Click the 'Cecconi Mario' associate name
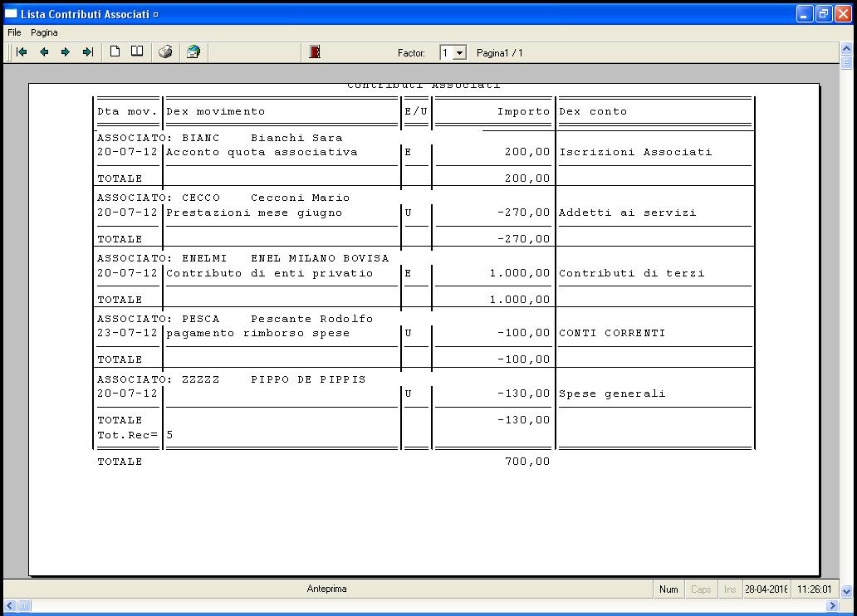857x616 pixels. (300, 198)
